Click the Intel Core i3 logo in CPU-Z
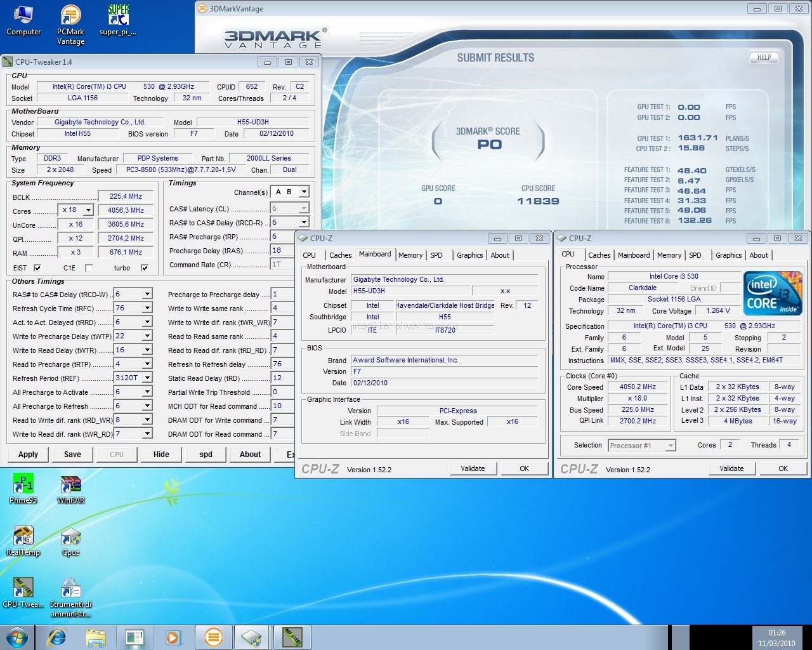Image resolution: width=812 pixels, height=650 pixels. click(773, 293)
